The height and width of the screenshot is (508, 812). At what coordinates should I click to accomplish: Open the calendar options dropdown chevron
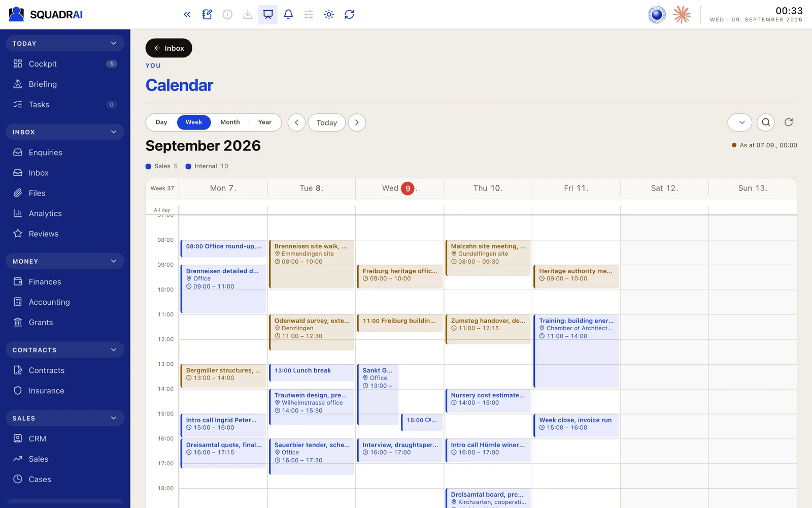pyautogui.click(x=739, y=122)
